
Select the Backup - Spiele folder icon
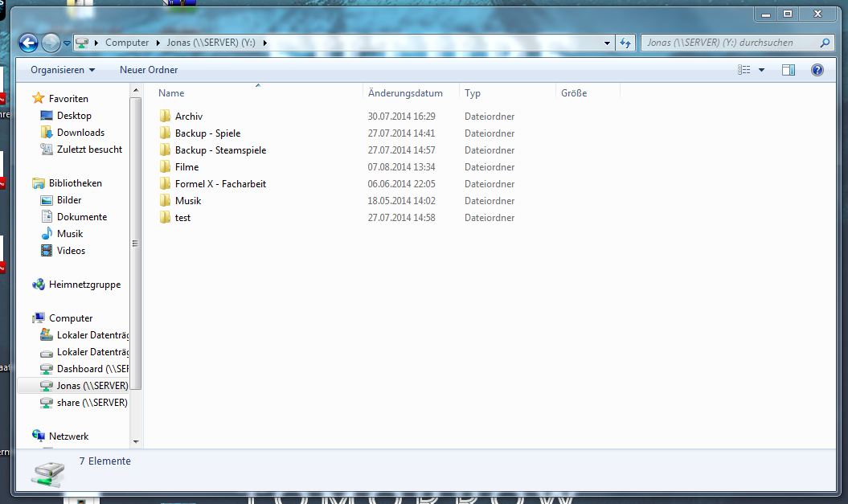(x=165, y=133)
